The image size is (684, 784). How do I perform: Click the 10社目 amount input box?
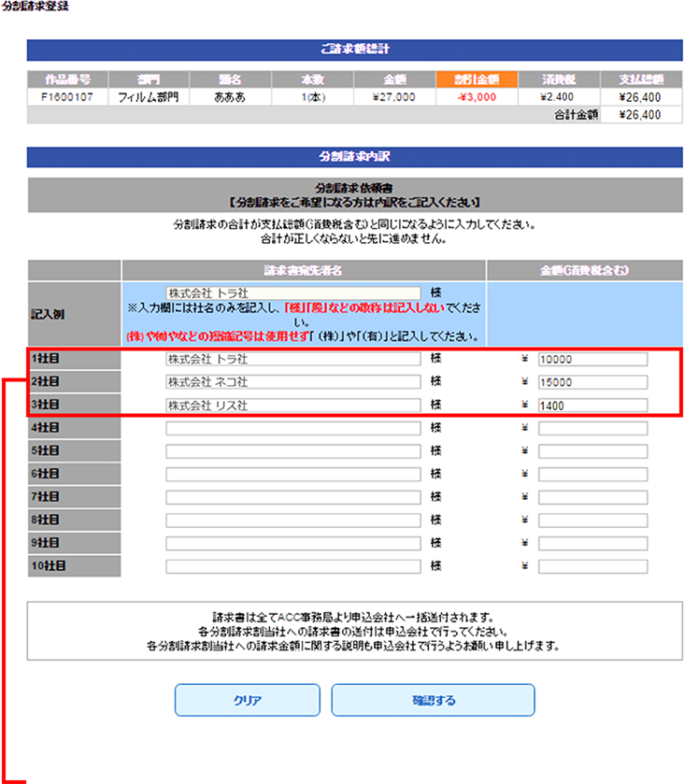pyautogui.click(x=592, y=565)
